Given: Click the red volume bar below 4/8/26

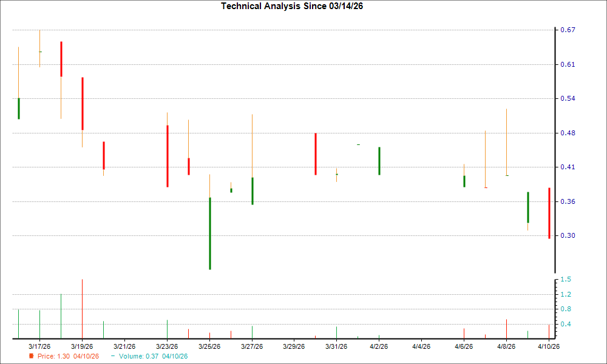Looking at the screenshot, I should (506, 328).
